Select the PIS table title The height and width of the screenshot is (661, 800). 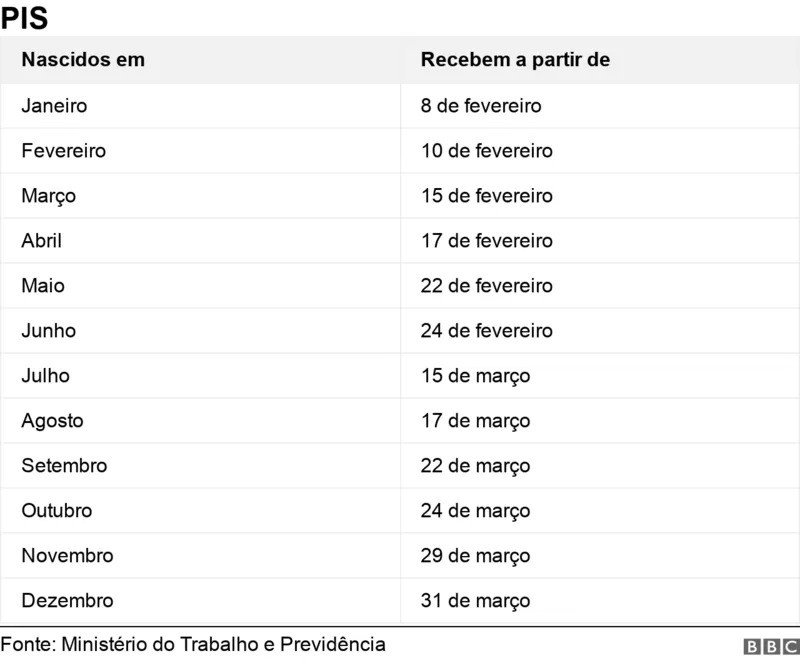click(24, 18)
